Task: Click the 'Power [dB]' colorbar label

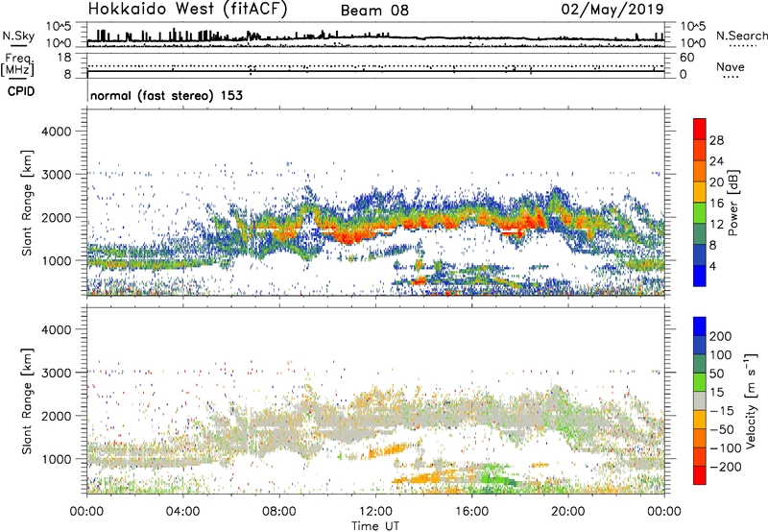Action: 732,203
